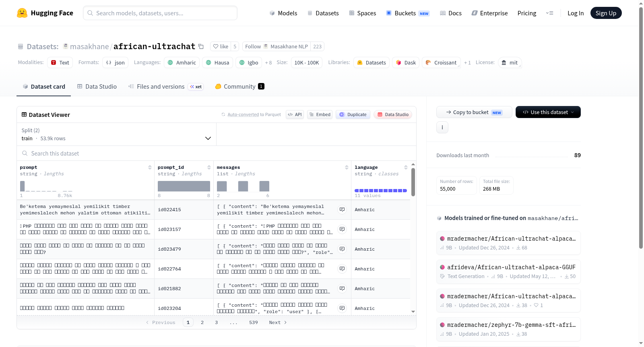
Task: Click the dataset viewer vertical scrollbar
Action: pos(413,182)
